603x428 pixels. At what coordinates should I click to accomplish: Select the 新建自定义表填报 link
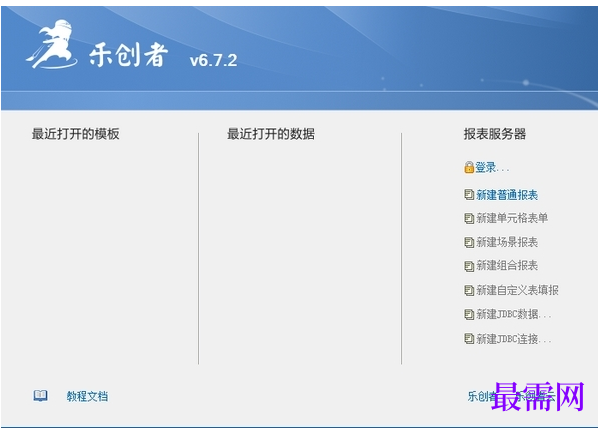click(517, 290)
